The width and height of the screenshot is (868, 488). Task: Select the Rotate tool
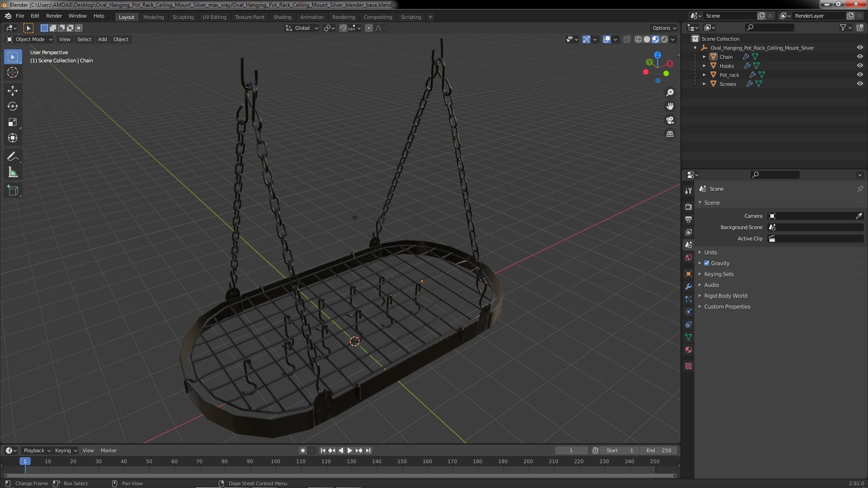click(x=13, y=107)
